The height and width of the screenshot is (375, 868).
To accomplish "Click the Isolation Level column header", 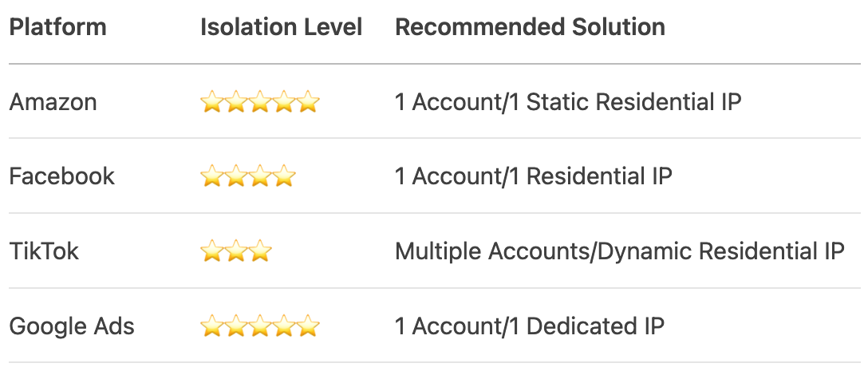I will click(281, 27).
